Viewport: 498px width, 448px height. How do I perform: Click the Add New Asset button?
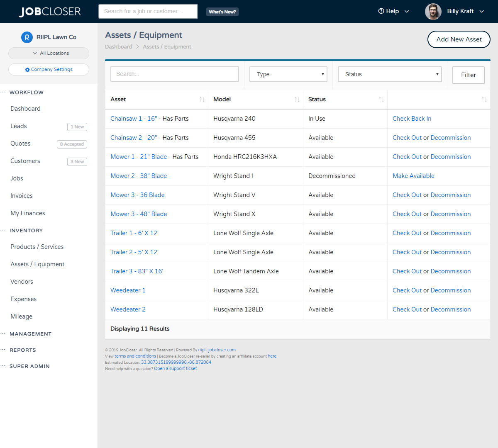(459, 39)
